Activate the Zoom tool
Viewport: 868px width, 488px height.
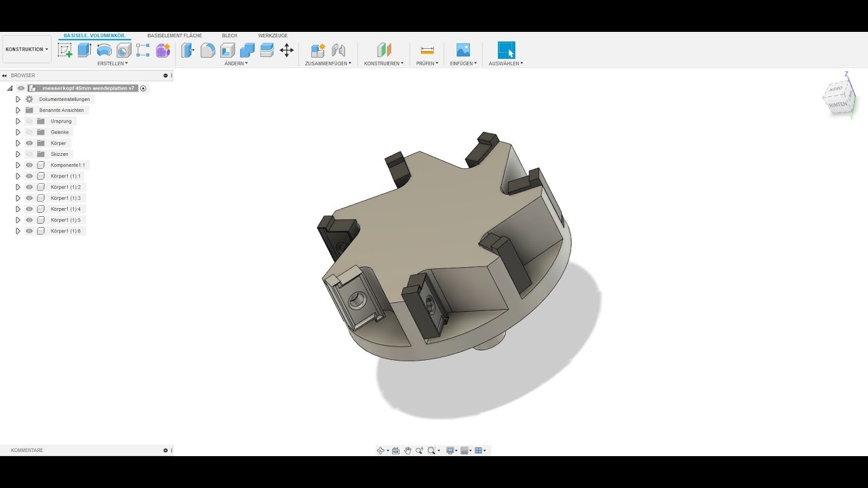click(420, 451)
